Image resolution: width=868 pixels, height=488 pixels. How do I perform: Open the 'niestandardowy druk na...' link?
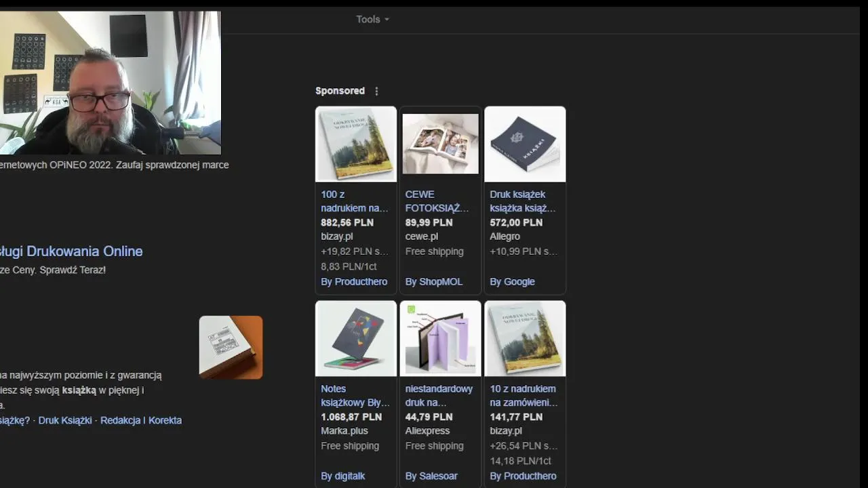click(x=439, y=396)
